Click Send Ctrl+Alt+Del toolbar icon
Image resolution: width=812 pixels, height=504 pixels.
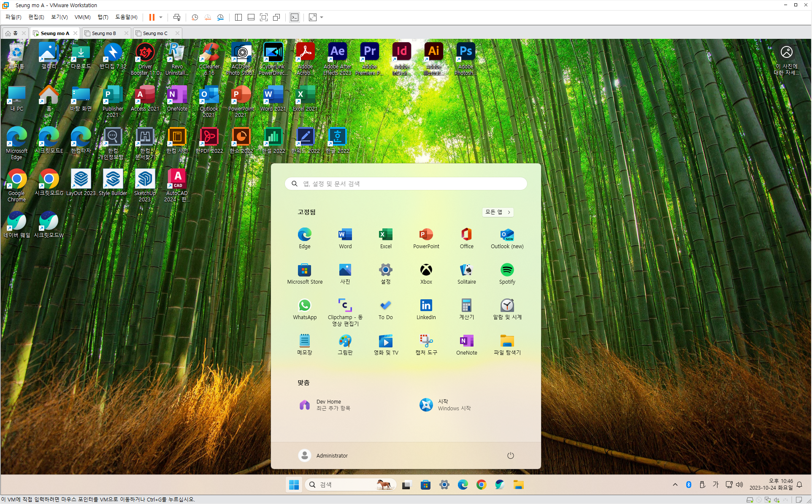click(177, 17)
